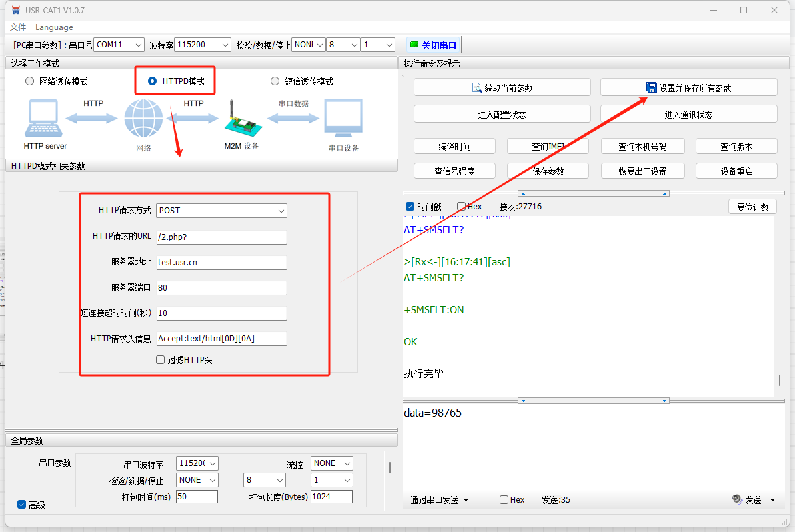This screenshot has width=795, height=532.
Task: Open the 文件 menu
Action: coord(18,27)
